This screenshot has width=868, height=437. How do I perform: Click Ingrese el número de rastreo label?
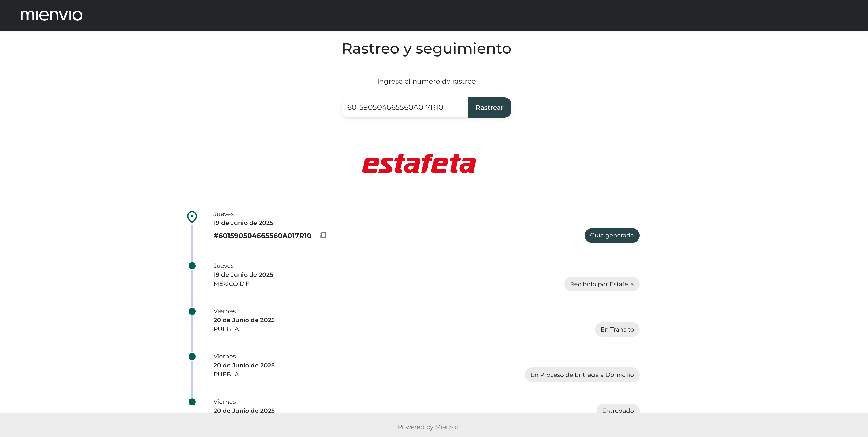tap(426, 81)
